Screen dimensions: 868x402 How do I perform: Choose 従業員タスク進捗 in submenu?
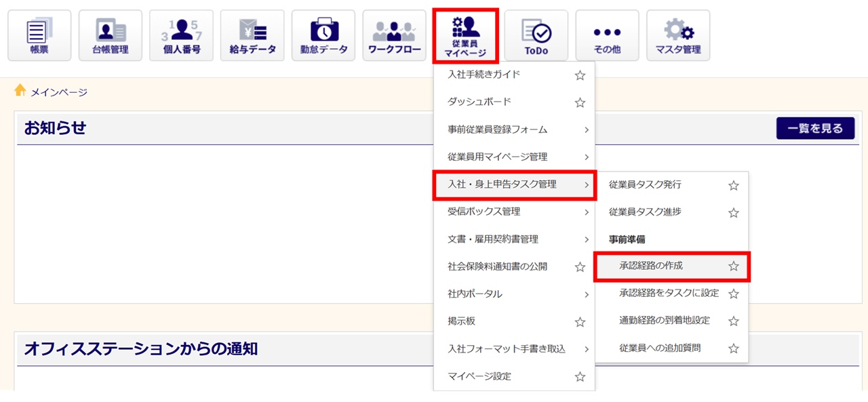point(672,212)
